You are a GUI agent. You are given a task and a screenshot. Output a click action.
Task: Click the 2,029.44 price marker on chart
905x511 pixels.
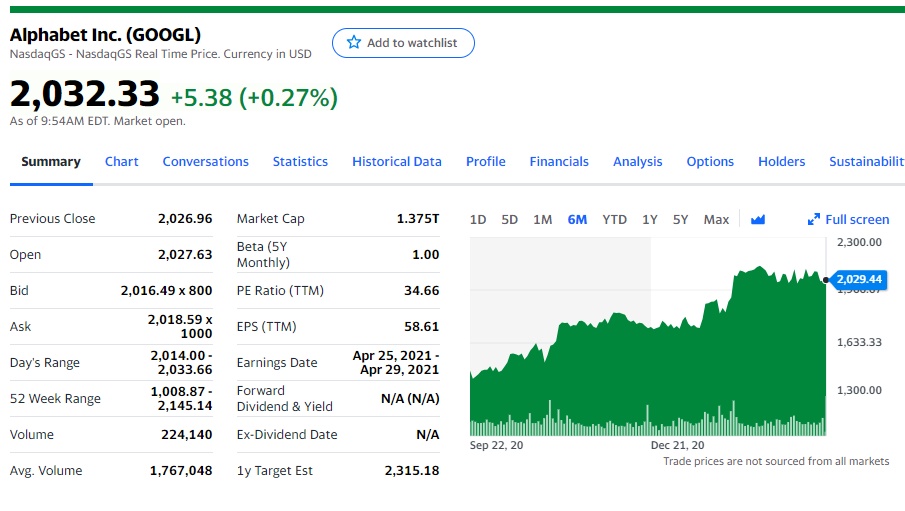point(859,279)
